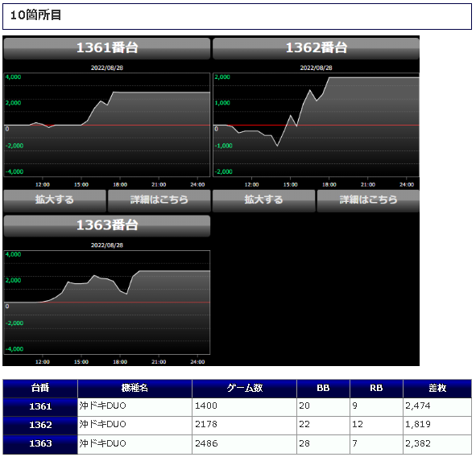Click the 台番 column header
This screenshot has width=476, height=457.
point(40,389)
